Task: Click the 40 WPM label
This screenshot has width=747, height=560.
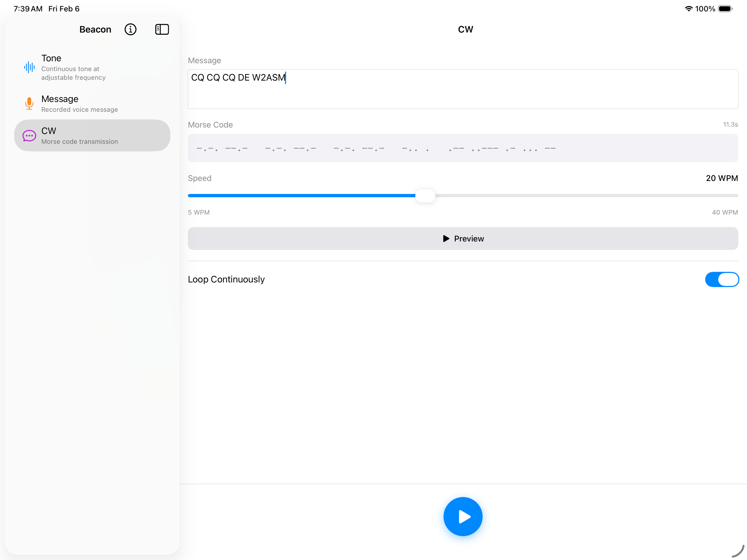Action: 725,212
